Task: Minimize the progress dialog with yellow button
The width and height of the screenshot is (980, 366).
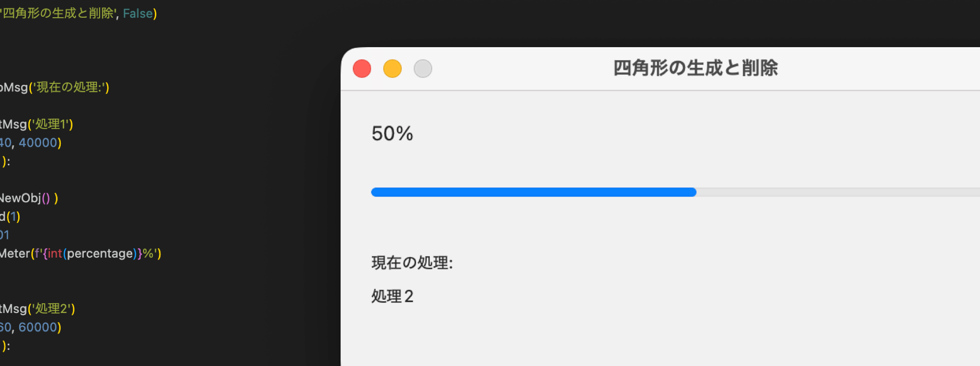Action: tap(392, 69)
